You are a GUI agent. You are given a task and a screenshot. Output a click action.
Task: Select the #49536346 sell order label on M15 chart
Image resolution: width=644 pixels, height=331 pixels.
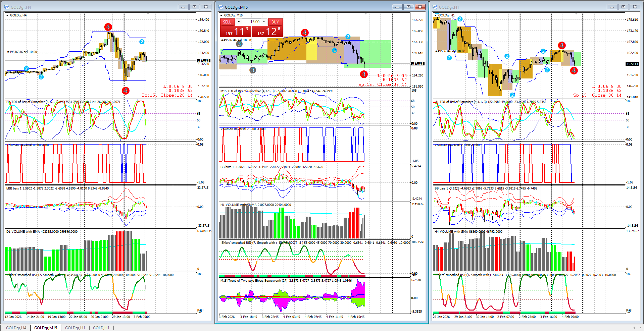(x=236, y=40)
